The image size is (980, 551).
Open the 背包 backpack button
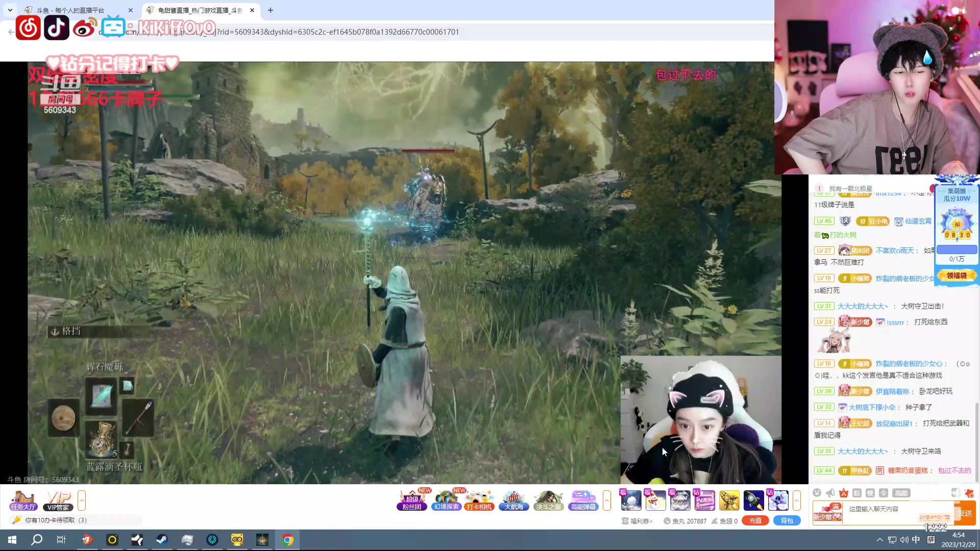(787, 520)
